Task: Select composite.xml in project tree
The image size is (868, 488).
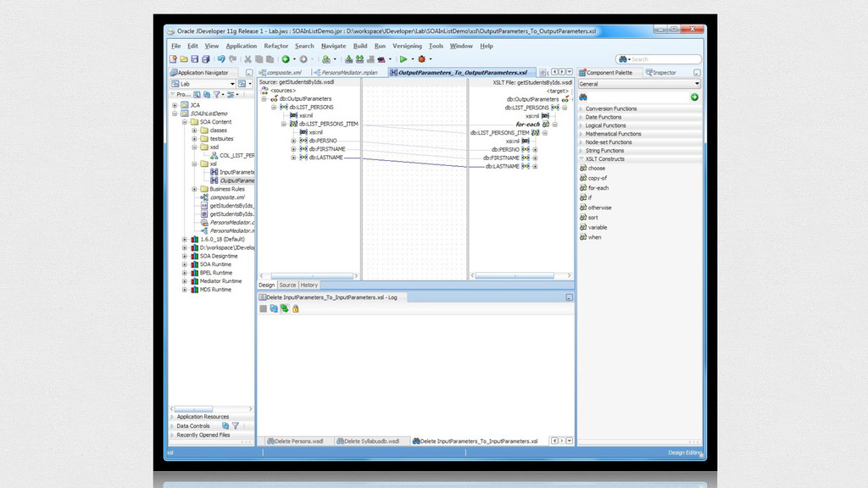Action: (x=227, y=197)
